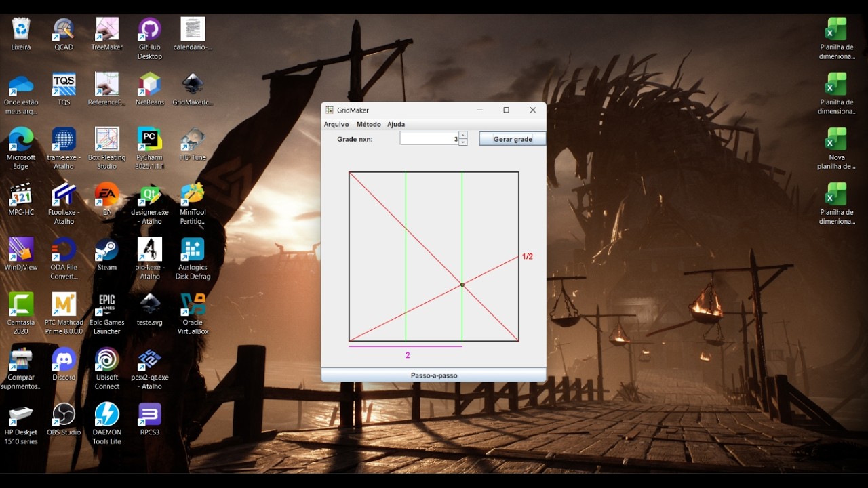Select the EA desktop icon
868x488 pixels.
tap(107, 199)
